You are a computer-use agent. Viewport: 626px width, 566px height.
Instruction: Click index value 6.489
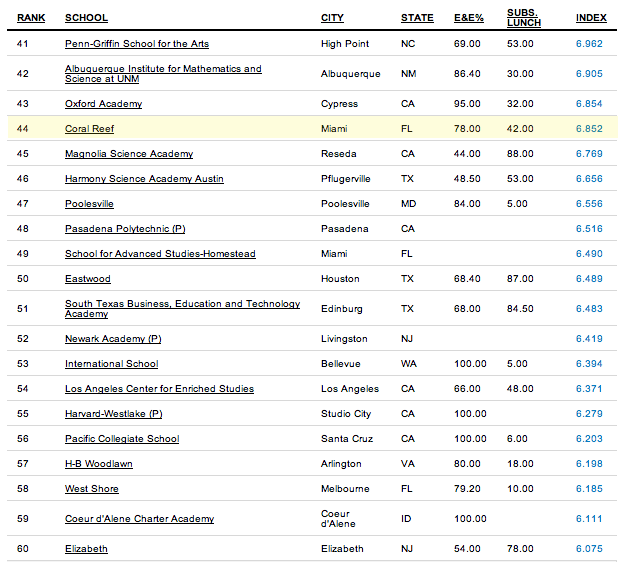point(589,279)
